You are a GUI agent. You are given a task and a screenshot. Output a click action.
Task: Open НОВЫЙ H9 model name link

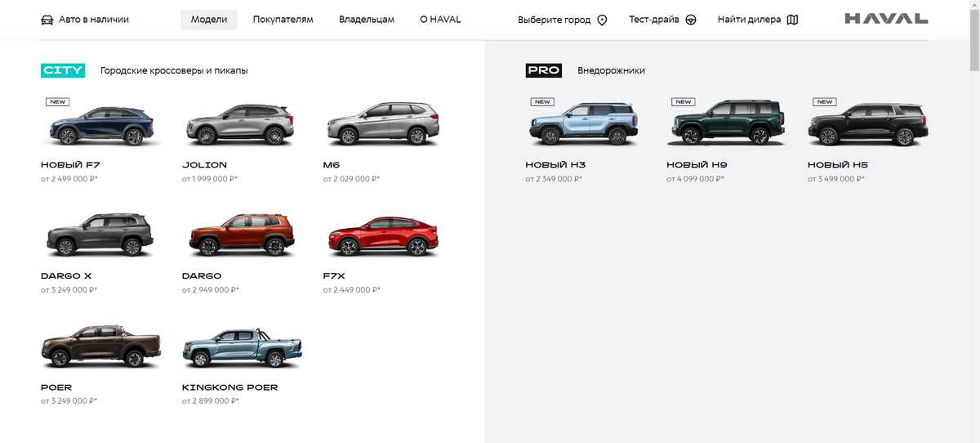697,165
